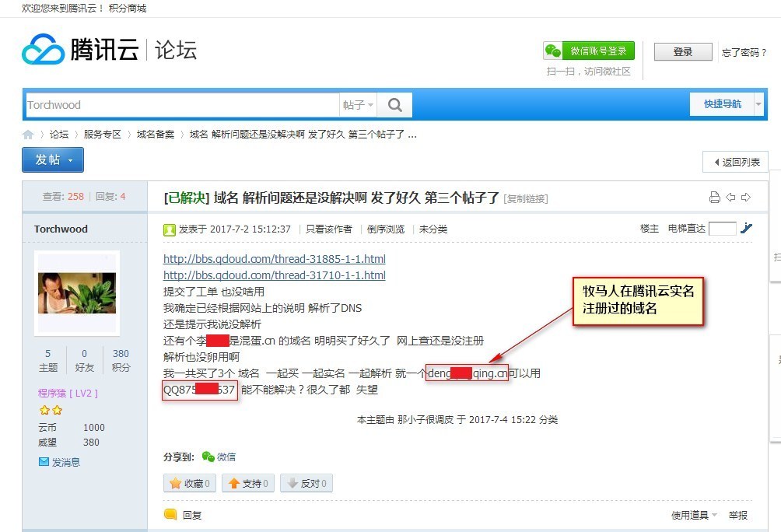The height and width of the screenshot is (532, 781).
Task: Click the 举报 report link
Action: click(737, 515)
